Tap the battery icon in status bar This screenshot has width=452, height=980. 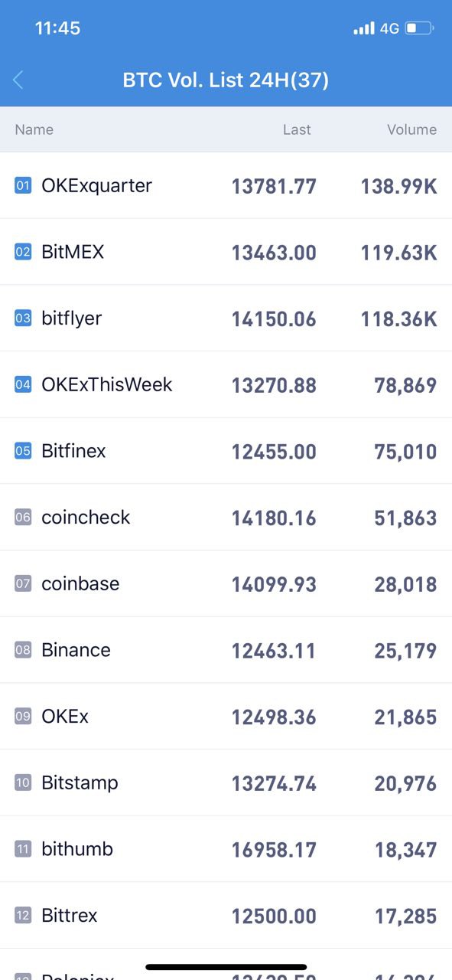pyautogui.click(x=419, y=28)
